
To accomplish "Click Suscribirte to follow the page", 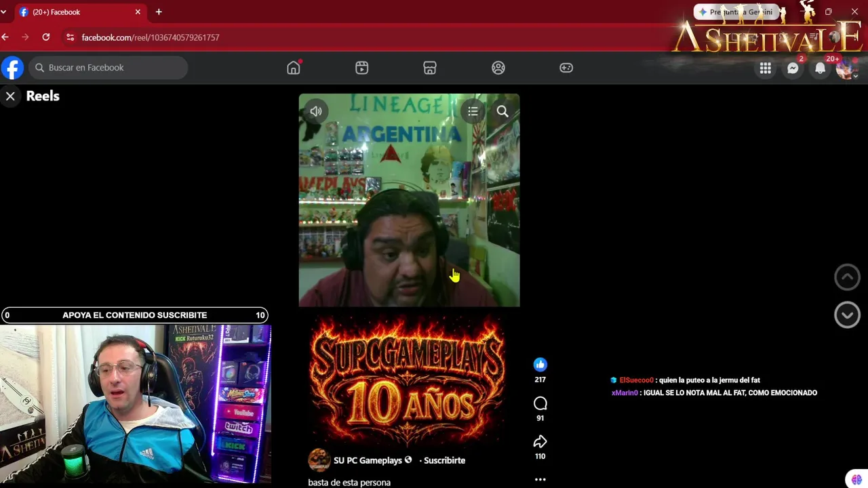I will click(444, 460).
